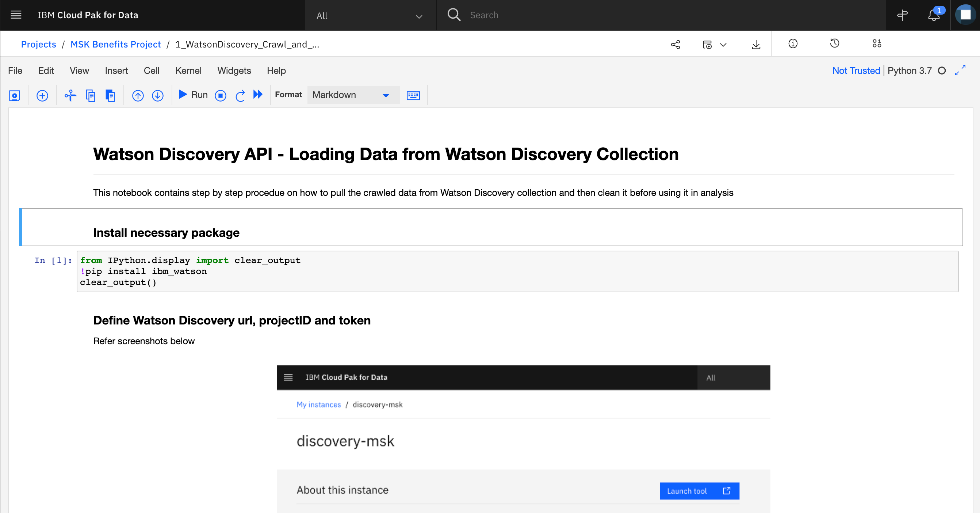Open the Format Markdown cell type dropdown

point(353,95)
